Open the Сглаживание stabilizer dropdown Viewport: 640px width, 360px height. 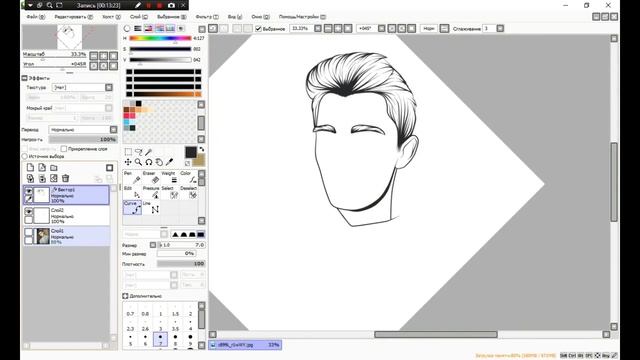tap(500, 29)
